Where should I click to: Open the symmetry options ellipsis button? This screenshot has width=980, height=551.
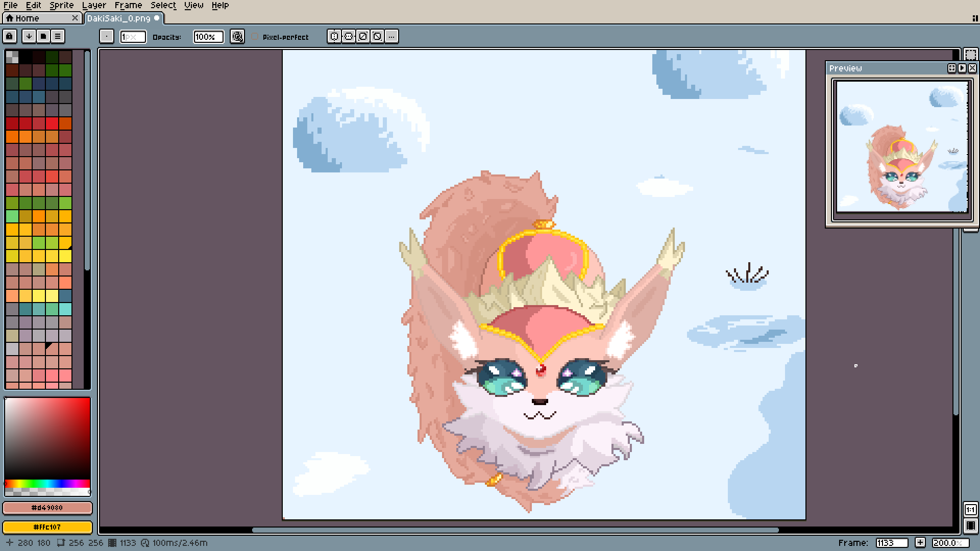pyautogui.click(x=391, y=36)
